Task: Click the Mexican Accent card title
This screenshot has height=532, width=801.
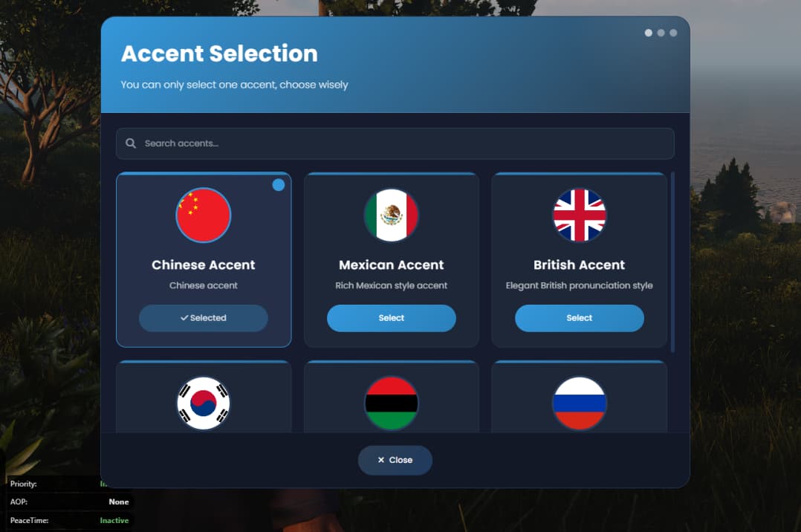Action: click(392, 265)
